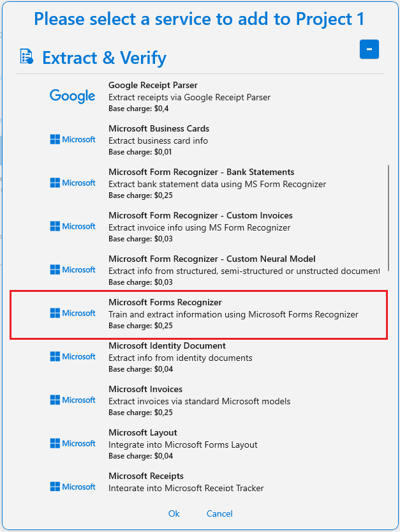The height and width of the screenshot is (532, 400).
Task: Click Microsoft logo beside Custom Invoices service
Action: click(x=73, y=226)
